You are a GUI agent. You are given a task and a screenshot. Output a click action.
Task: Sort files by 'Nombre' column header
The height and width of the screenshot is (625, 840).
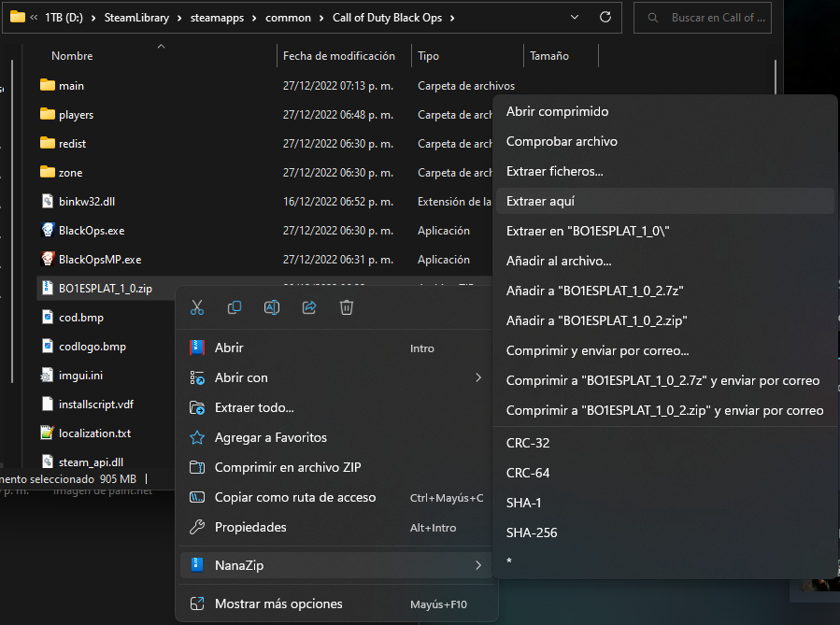(72, 56)
